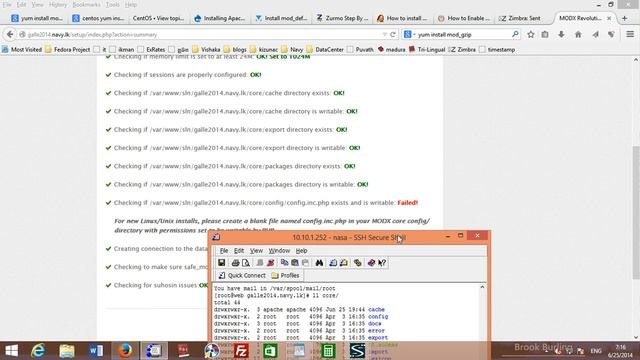This screenshot has width=640, height=360.
Task: Open the madura bookmark
Action: coord(391,49)
